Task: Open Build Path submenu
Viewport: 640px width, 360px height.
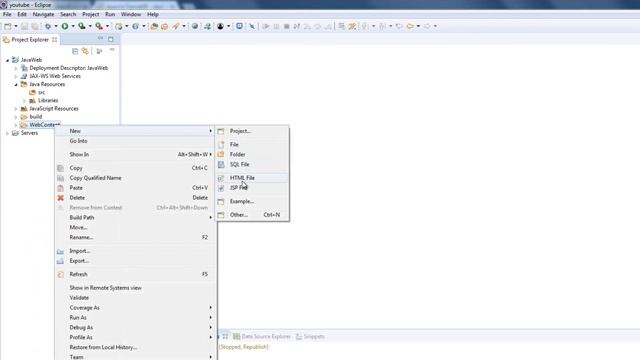Action: (x=136, y=218)
